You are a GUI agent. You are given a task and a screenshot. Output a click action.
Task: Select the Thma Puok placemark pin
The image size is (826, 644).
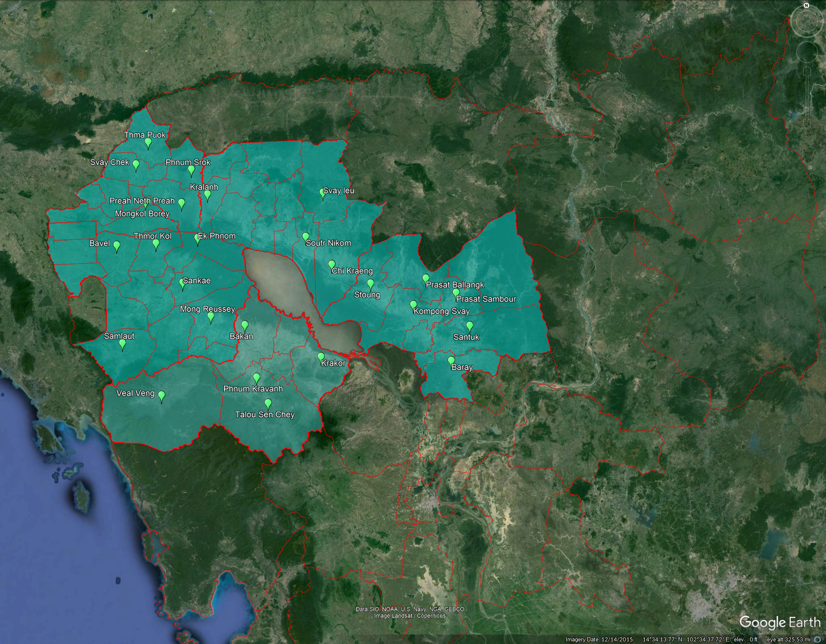[148, 143]
